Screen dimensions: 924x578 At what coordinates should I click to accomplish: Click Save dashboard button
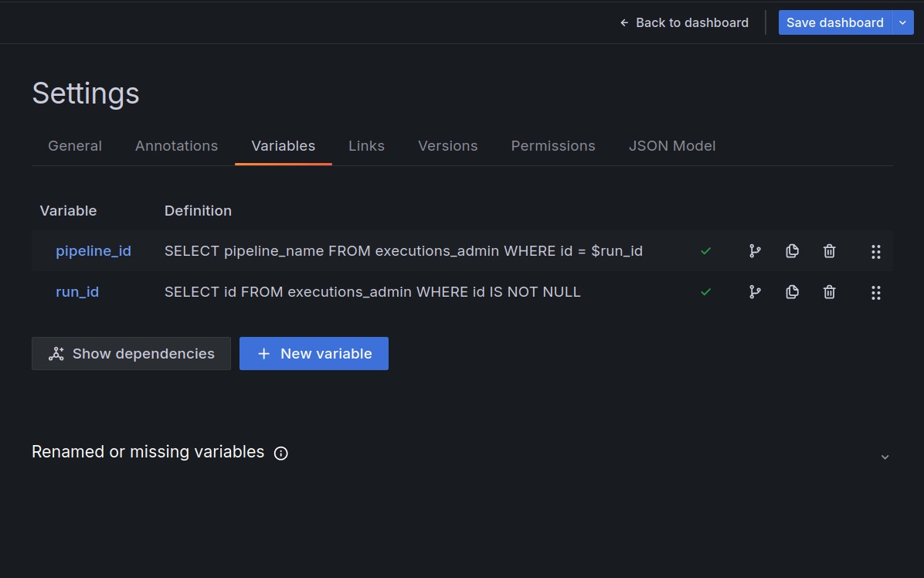pyautogui.click(x=835, y=22)
